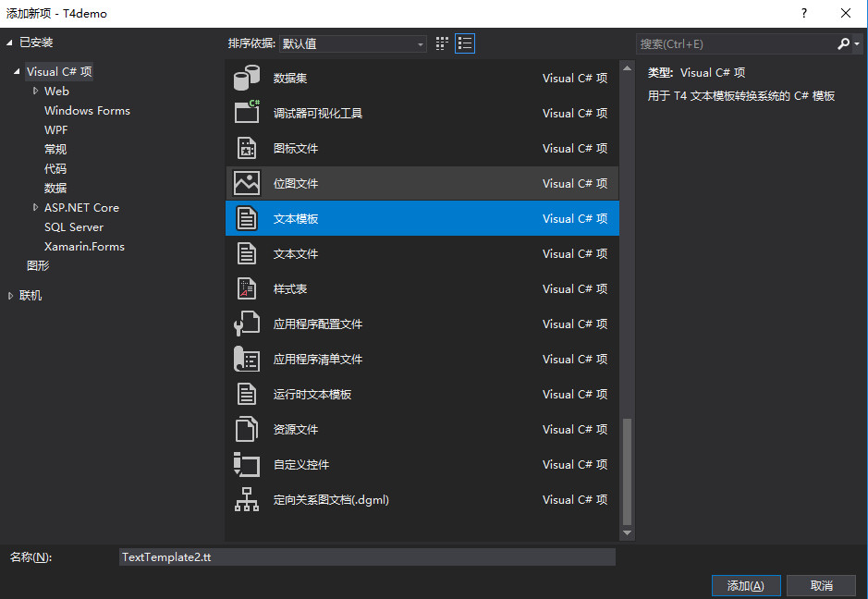Screen dimensions: 868x599
Task: Select the 图标文件 template row
Action: tap(422, 149)
